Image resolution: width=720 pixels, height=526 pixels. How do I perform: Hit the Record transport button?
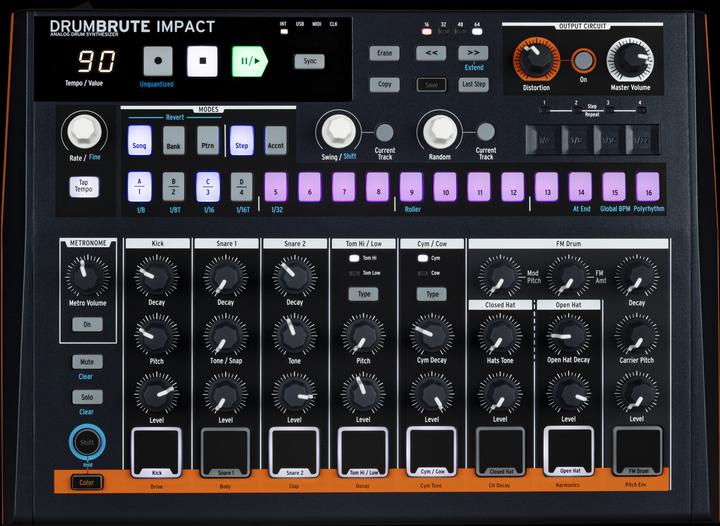(158, 61)
